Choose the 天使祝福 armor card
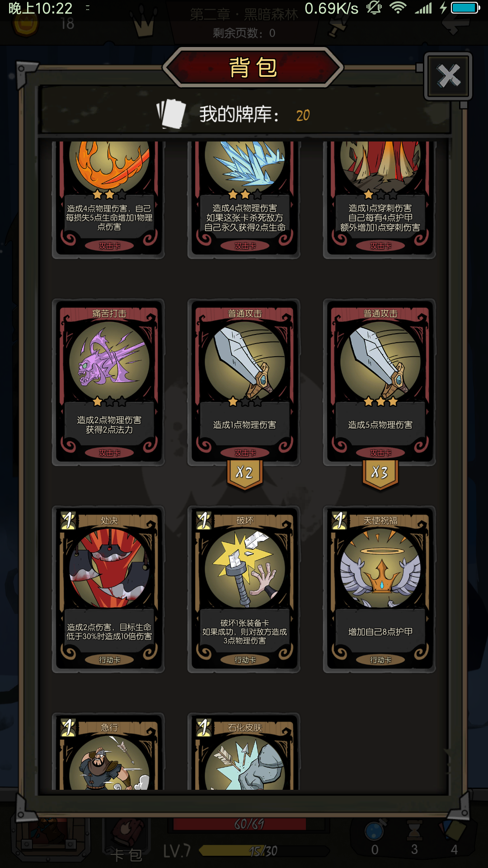This screenshot has width=488, height=868. (x=380, y=589)
